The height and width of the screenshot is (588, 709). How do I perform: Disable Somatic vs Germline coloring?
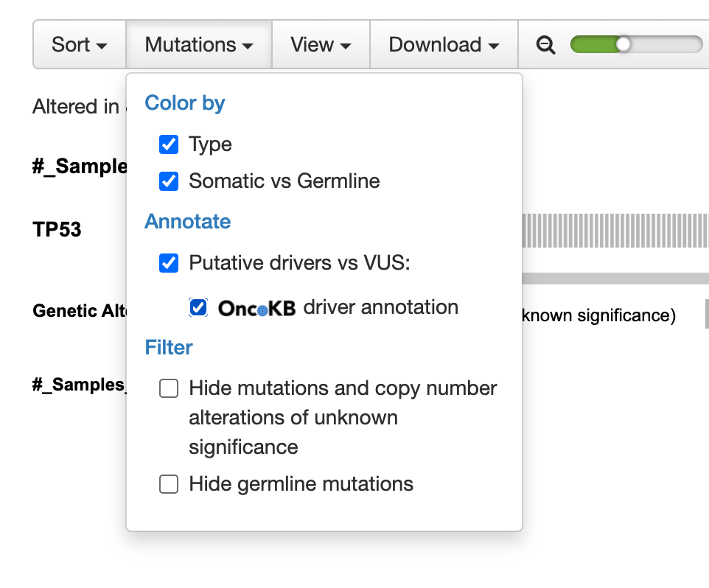[169, 181]
